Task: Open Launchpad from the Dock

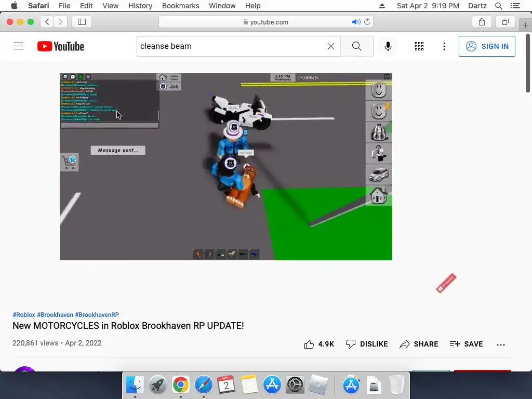Action: tap(157, 385)
